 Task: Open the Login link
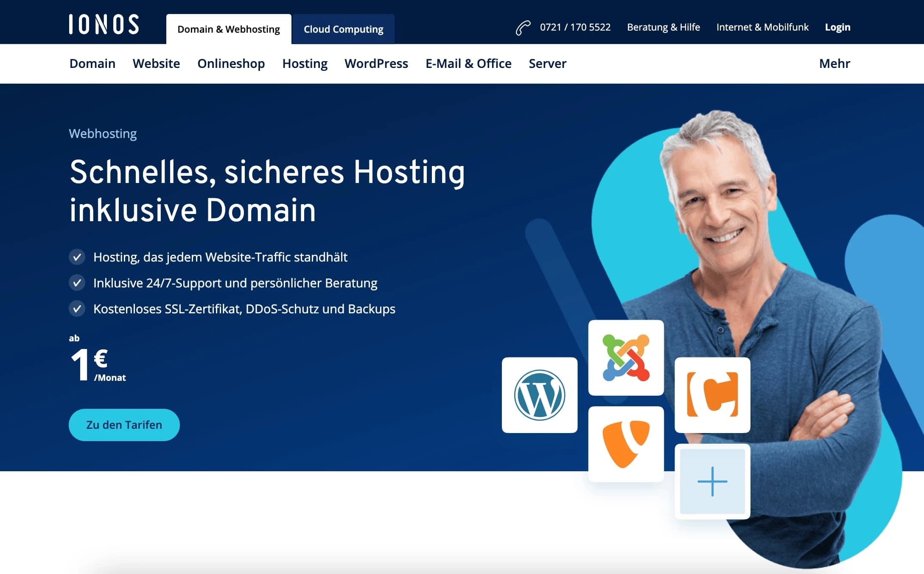click(x=837, y=27)
